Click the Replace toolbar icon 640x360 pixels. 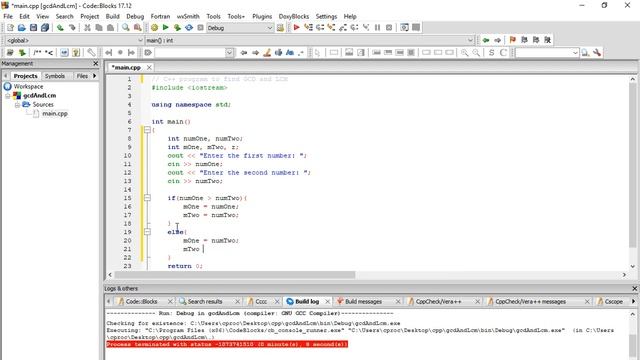[138, 28]
